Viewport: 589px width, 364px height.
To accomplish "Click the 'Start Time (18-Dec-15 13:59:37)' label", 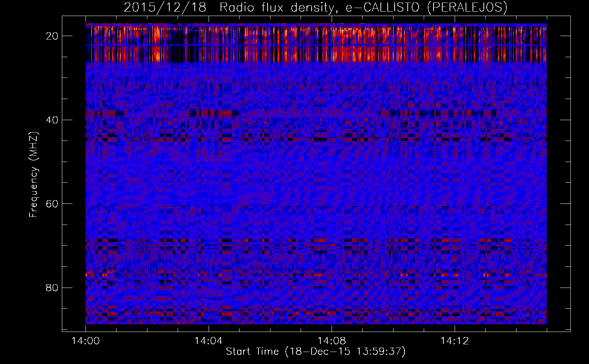I will (316, 351).
